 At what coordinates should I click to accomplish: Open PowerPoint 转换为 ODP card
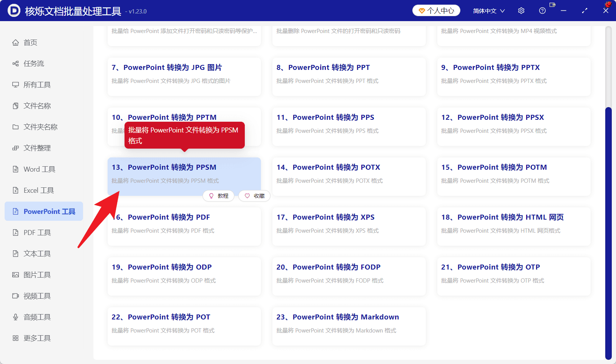(x=184, y=276)
